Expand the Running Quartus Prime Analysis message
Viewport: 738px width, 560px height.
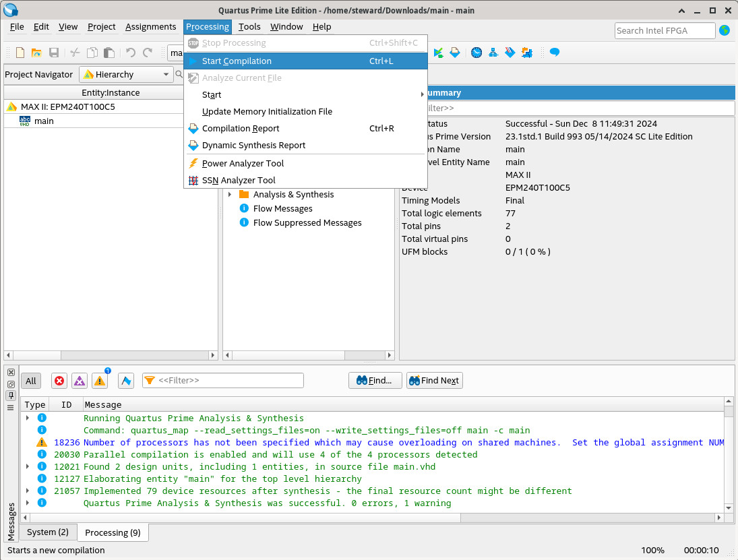tap(28, 418)
